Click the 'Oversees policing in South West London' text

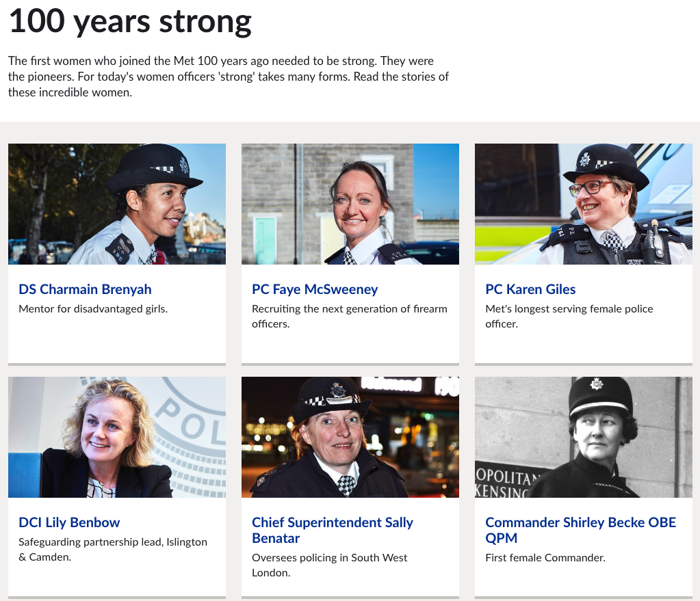(329, 565)
